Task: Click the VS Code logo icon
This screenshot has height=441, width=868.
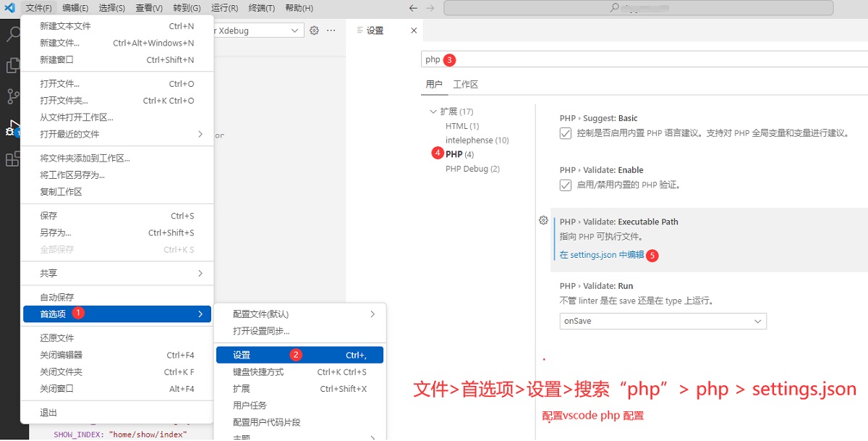Action: [10, 8]
